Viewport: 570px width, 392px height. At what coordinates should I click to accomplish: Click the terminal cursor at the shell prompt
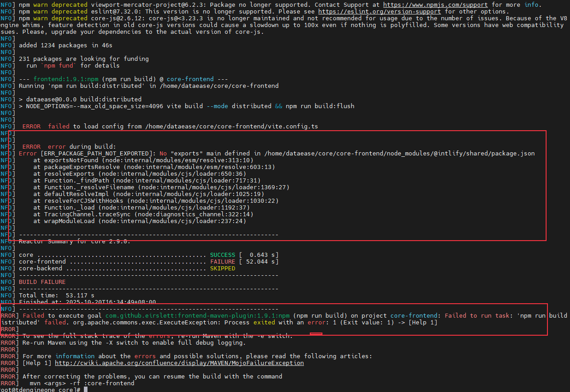(85, 389)
